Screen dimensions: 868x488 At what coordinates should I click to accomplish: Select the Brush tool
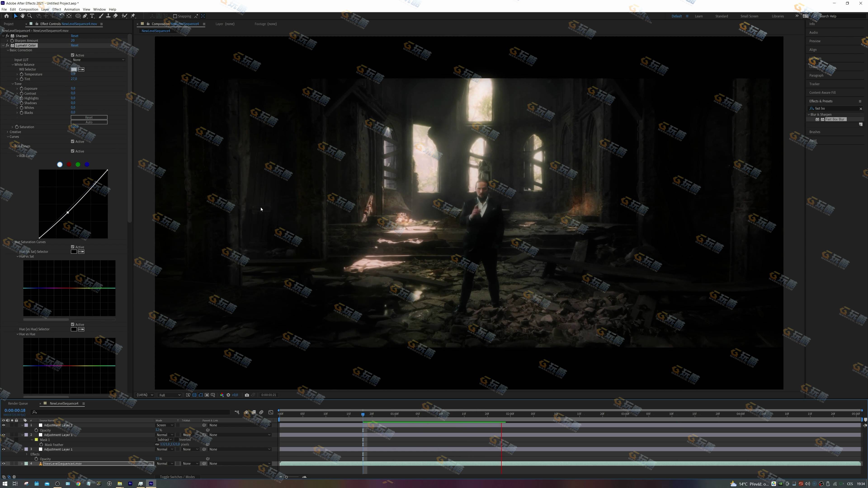point(101,16)
